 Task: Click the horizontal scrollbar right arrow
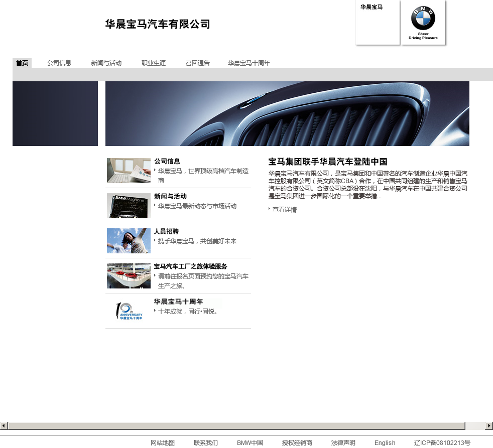489,426
